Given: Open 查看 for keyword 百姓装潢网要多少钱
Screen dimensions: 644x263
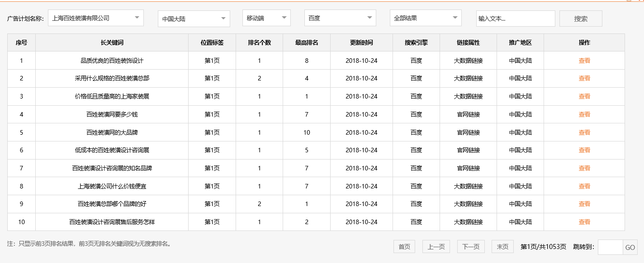Looking at the screenshot, I should point(585,114).
